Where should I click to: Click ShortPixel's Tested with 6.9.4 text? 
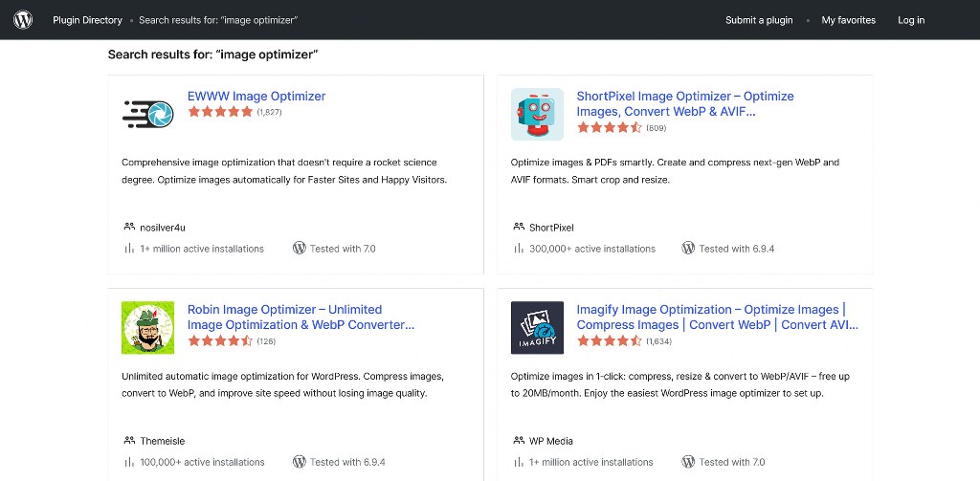736,249
